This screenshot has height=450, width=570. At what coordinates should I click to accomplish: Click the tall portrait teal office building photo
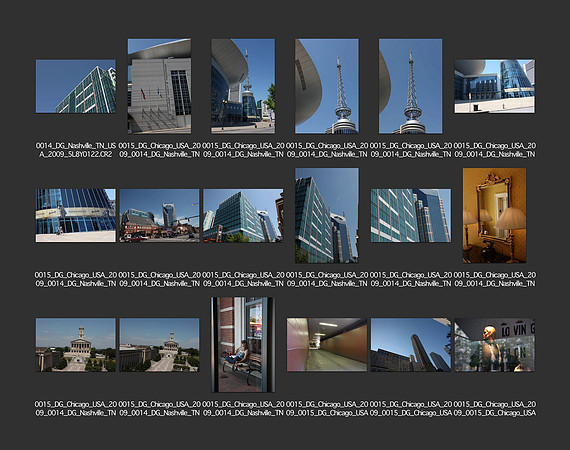tap(327, 216)
